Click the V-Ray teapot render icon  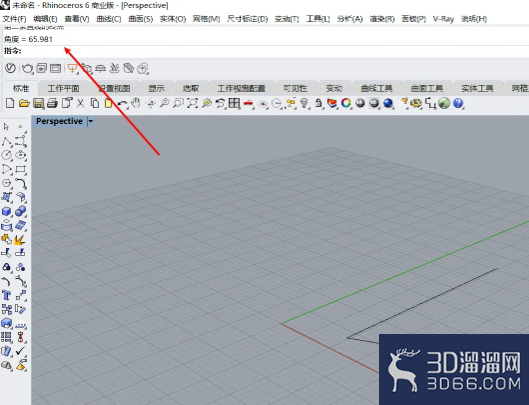(x=27, y=69)
